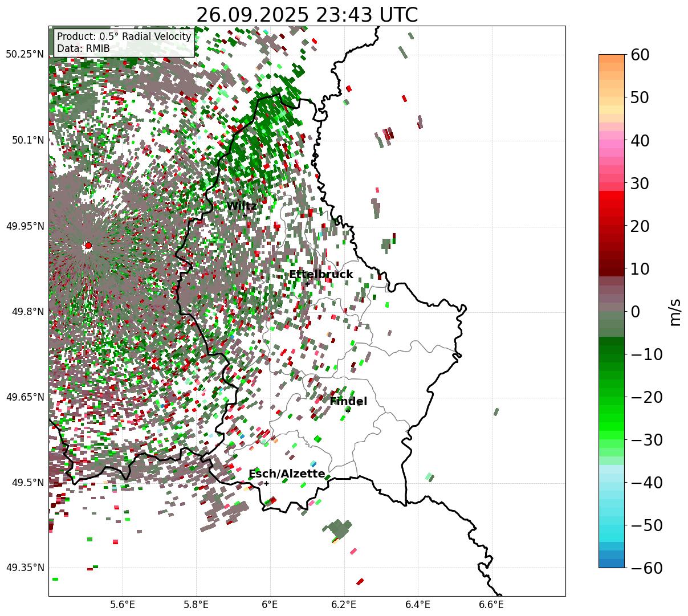
Task: Click the 6.2°E longitude tick label
Action: pos(344,605)
